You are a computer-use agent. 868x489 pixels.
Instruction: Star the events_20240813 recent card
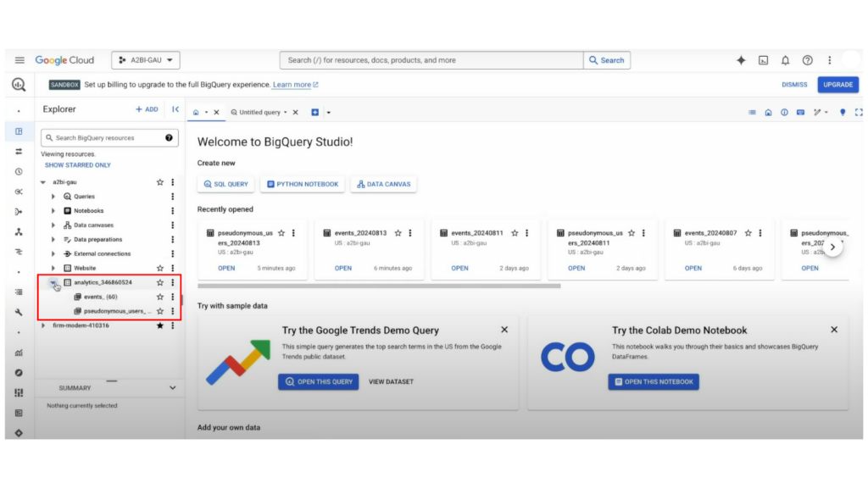coord(398,233)
